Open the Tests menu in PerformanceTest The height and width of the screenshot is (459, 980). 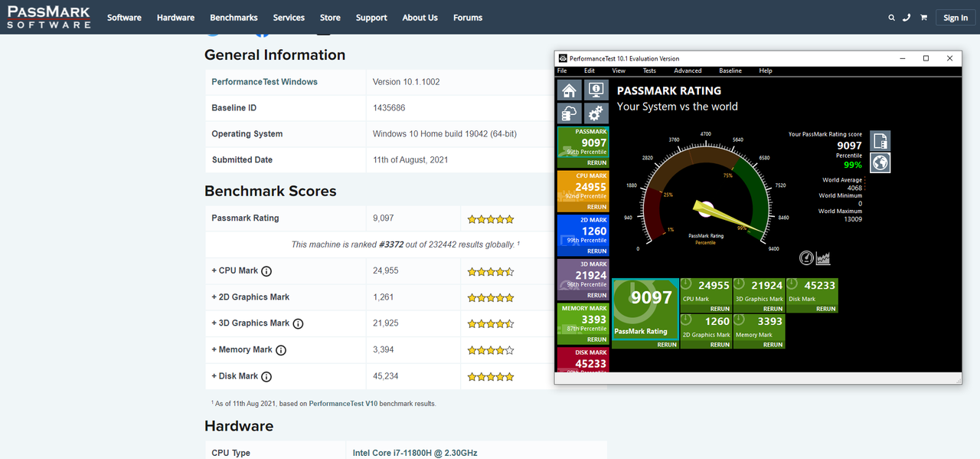(649, 70)
